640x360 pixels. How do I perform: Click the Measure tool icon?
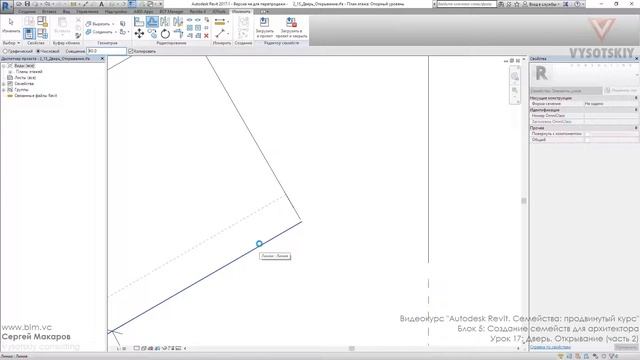[220, 33]
